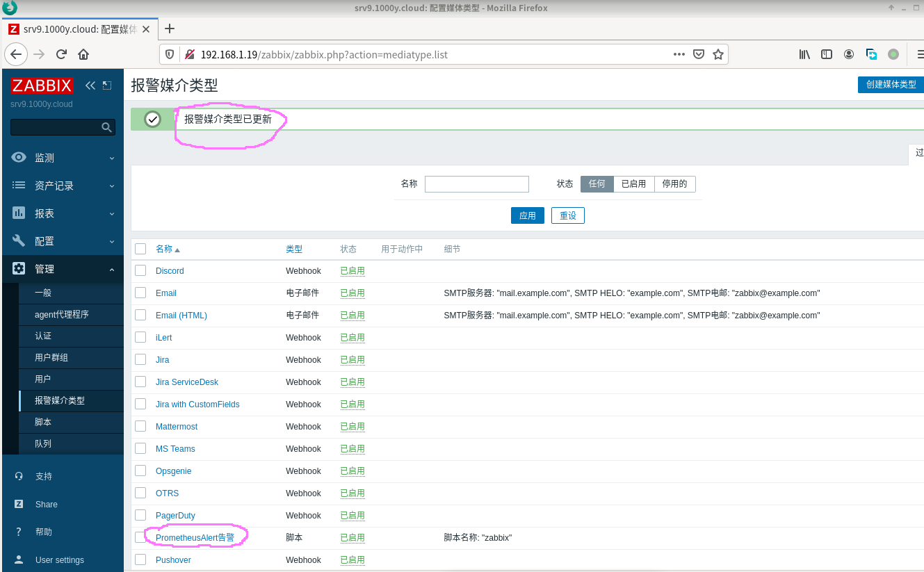Open the Jira with CustomFields link
The image size is (924, 572).
coord(197,404)
